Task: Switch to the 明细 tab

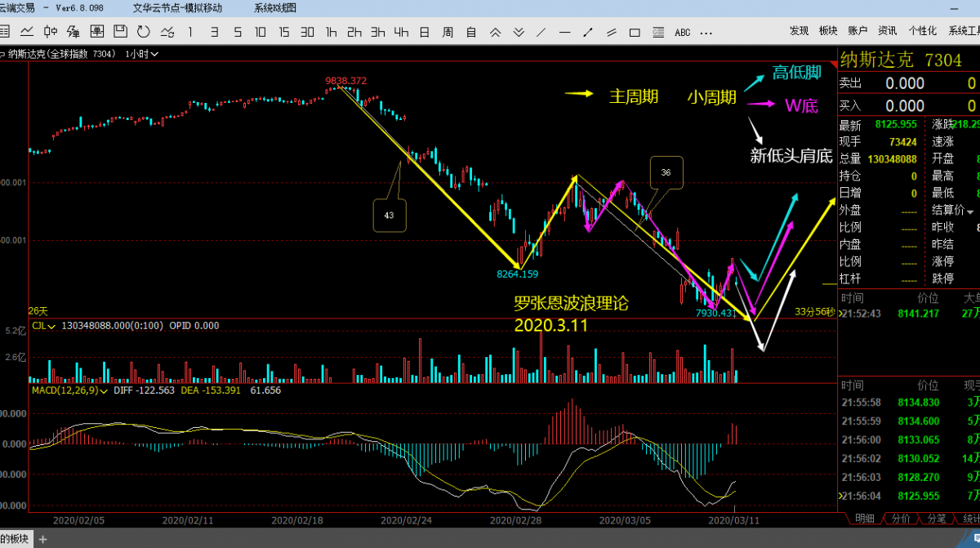Action: [x=865, y=519]
